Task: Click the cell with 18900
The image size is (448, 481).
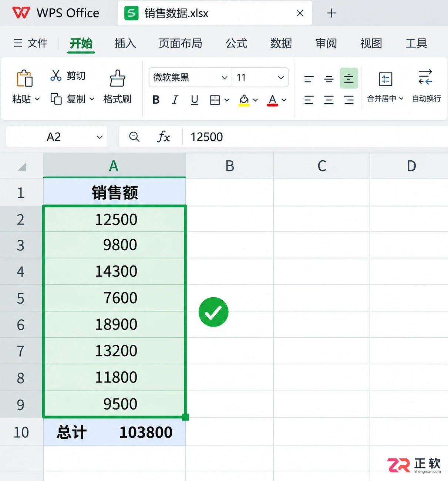Action: 115,324
